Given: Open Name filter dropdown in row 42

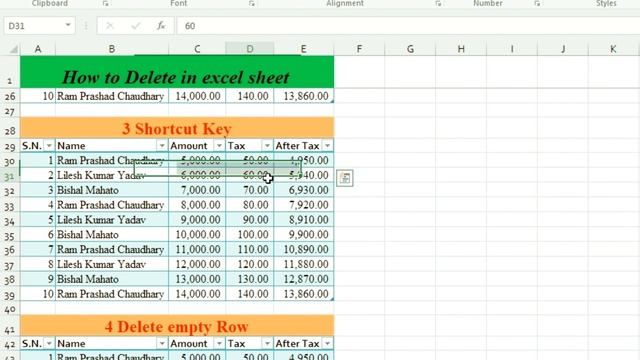Looking at the screenshot, I should click(162, 344).
